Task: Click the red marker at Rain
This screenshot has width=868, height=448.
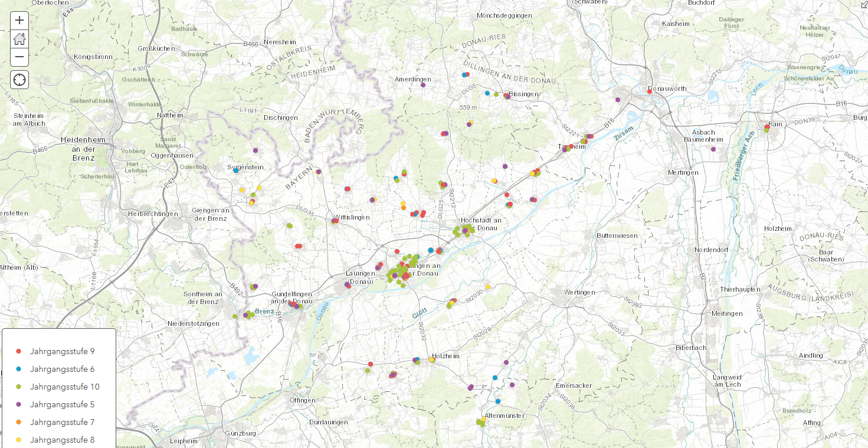Action: [x=767, y=127]
